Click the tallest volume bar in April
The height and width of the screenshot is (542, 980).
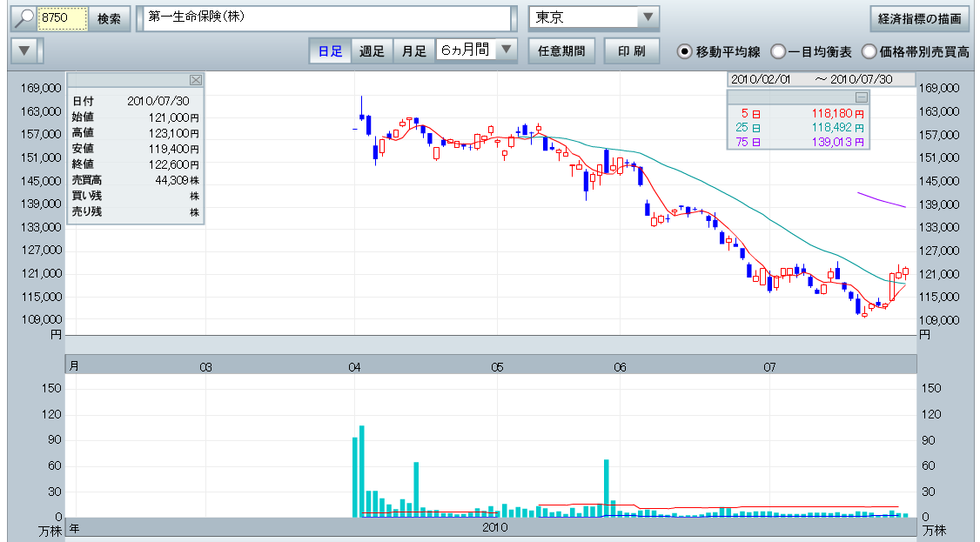[362, 470]
